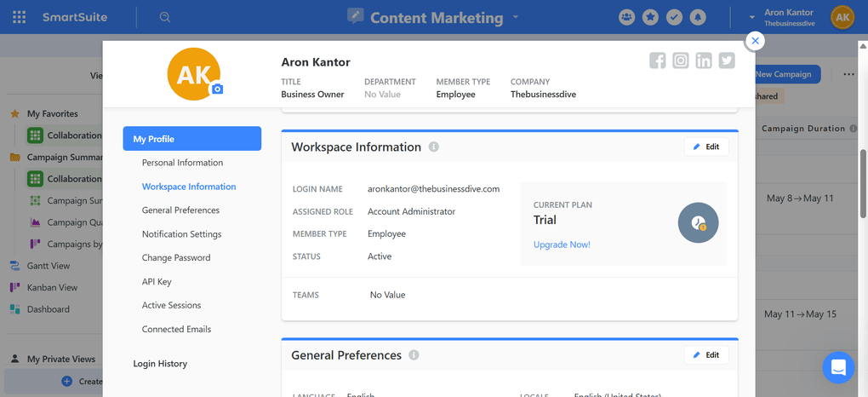
Task: Select Campaign Summary folder in sidebar
Action: tap(55, 157)
